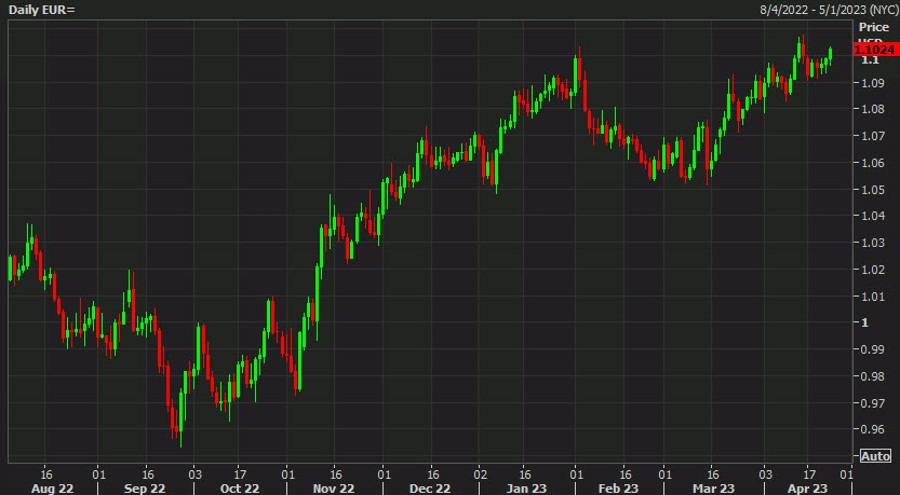Select the red 1.1024 current price tag
900x495 pixels.
[872, 49]
